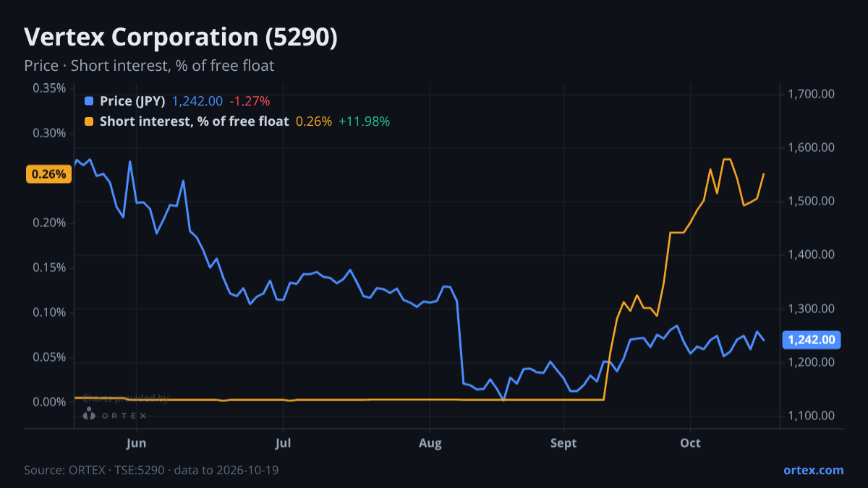Click the chart subtitle about short interest
The height and width of the screenshot is (488, 868).
[x=149, y=66]
